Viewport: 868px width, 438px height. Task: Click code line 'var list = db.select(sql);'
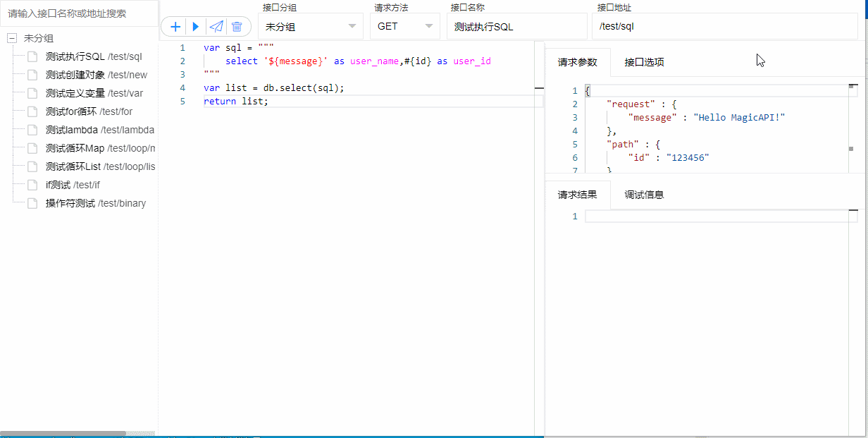click(x=274, y=88)
